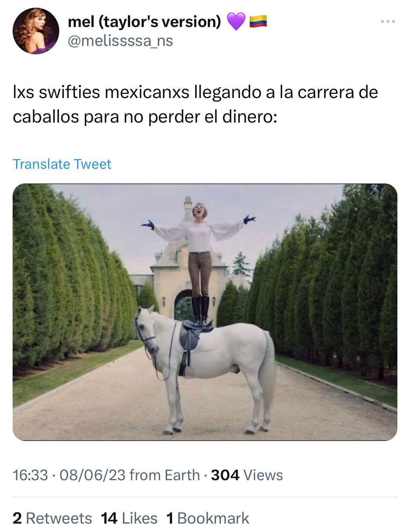Click the 08/06/23 date
This screenshot has width=410, height=532.
pos(93,475)
